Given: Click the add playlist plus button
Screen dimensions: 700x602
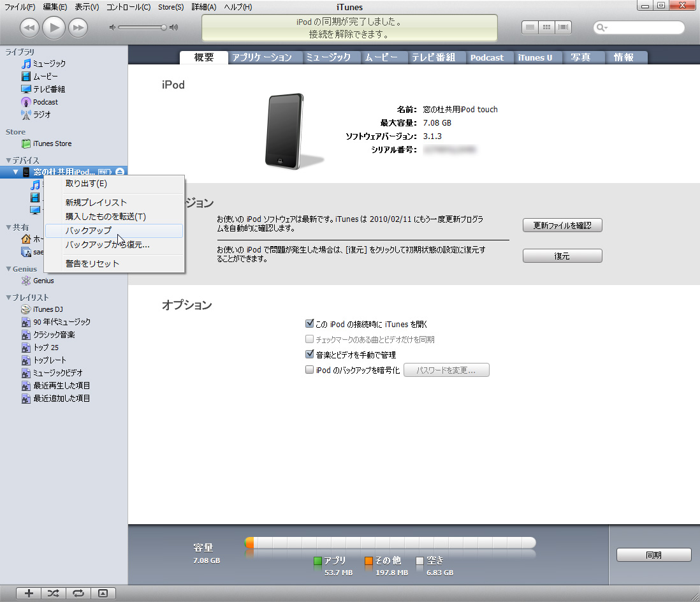Looking at the screenshot, I should (x=29, y=594).
